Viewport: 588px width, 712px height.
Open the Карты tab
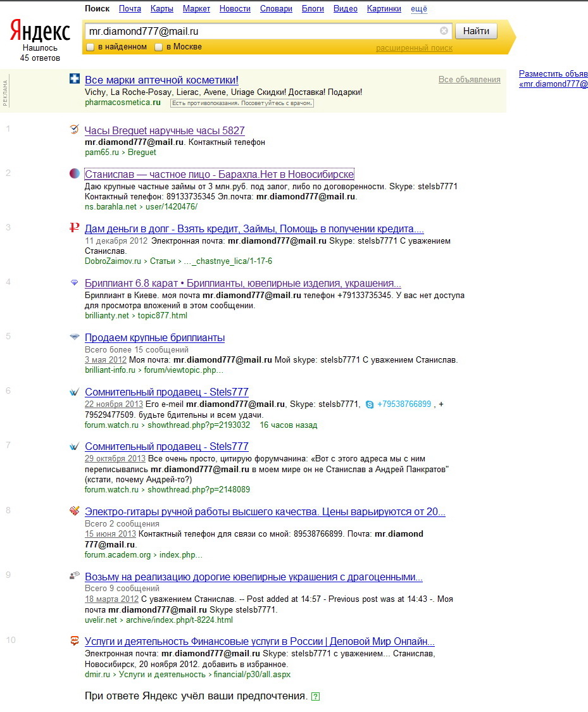coord(162,9)
